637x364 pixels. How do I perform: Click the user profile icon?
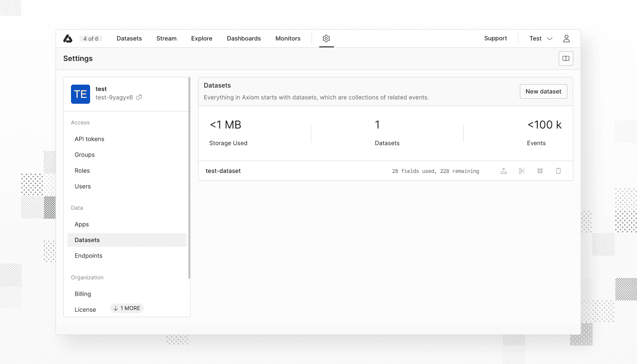(566, 38)
